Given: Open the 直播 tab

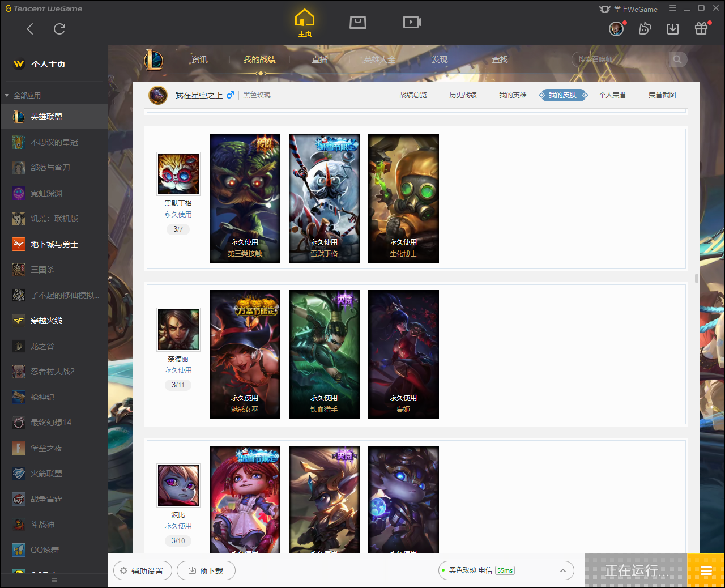Looking at the screenshot, I should [319, 59].
